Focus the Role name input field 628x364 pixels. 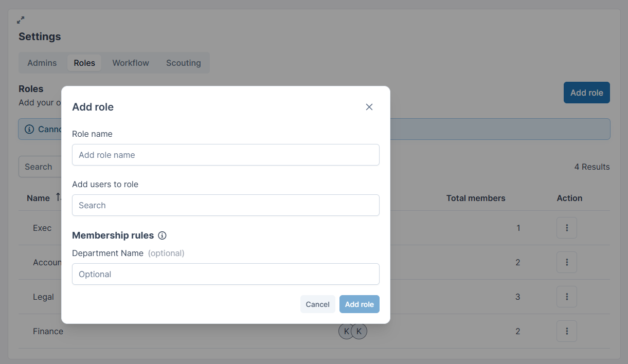(226, 155)
